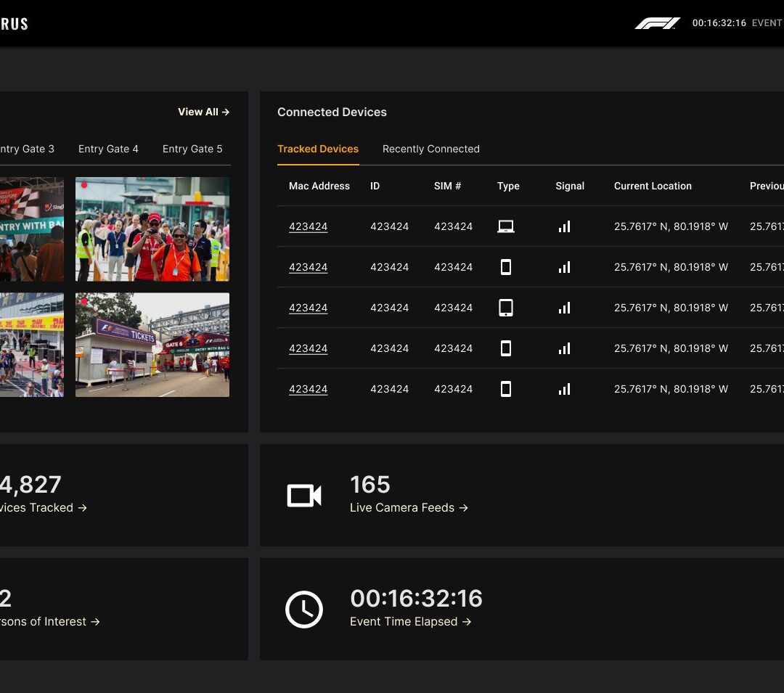Open Persons of Interest link
The width and height of the screenshot is (784, 693).
click(x=49, y=622)
